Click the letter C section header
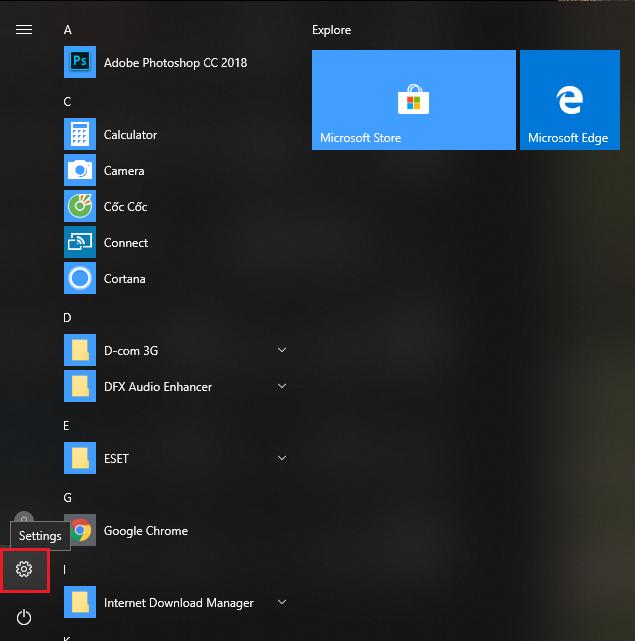This screenshot has height=641, width=635. [x=67, y=101]
